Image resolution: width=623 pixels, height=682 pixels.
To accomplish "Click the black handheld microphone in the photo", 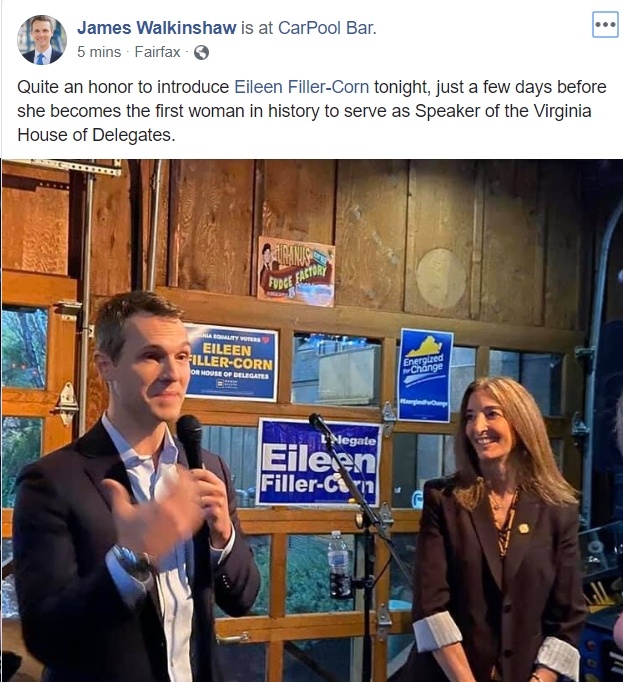I will point(190,441).
